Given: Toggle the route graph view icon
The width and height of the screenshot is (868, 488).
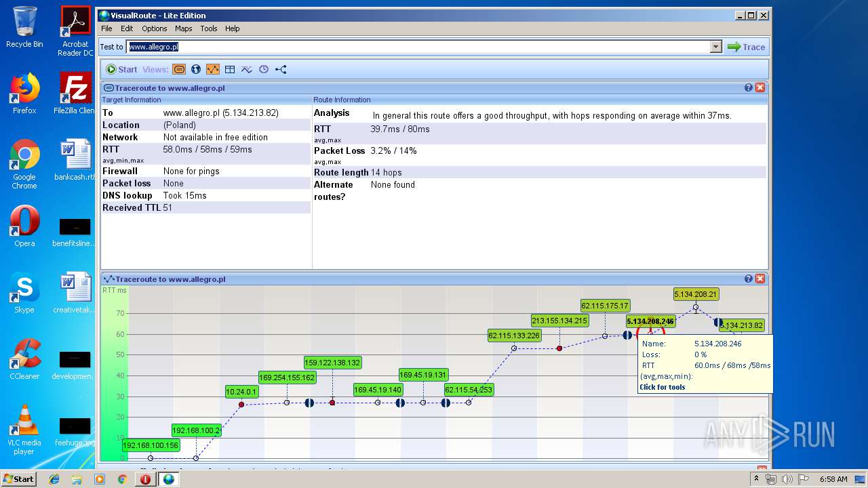Looking at the screenshot, I should pos(213,69).
